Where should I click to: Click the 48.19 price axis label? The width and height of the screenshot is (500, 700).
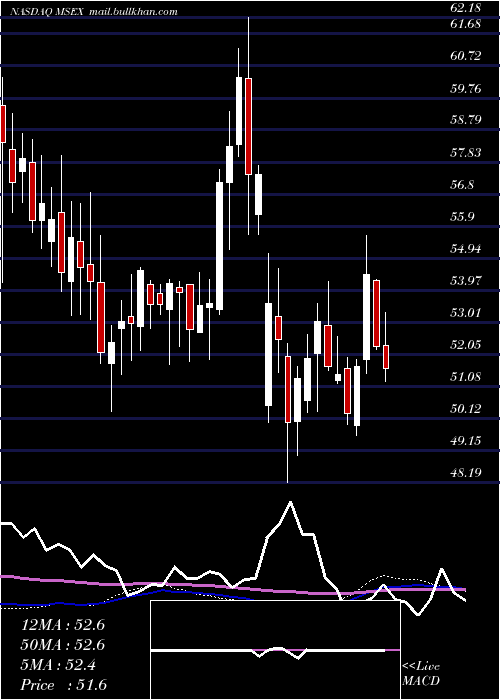point(466,472)
